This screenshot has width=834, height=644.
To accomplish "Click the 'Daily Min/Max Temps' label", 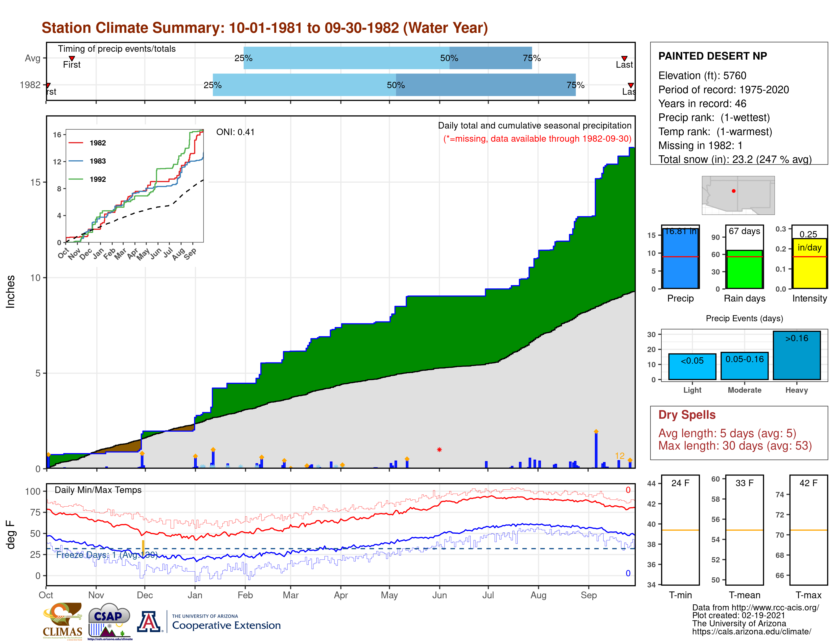I will [x=98, y=490].
